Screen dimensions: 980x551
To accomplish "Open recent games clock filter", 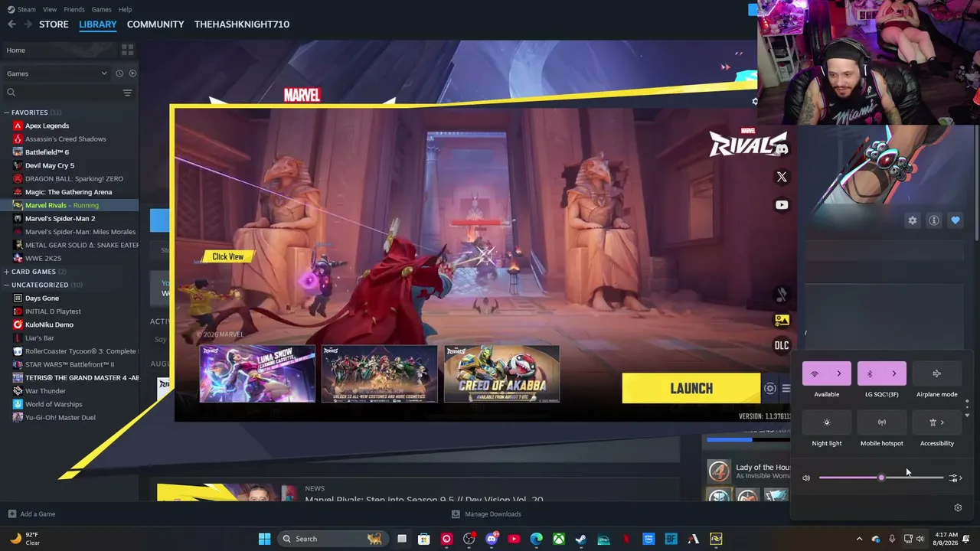I will click(x=119, y=73).
